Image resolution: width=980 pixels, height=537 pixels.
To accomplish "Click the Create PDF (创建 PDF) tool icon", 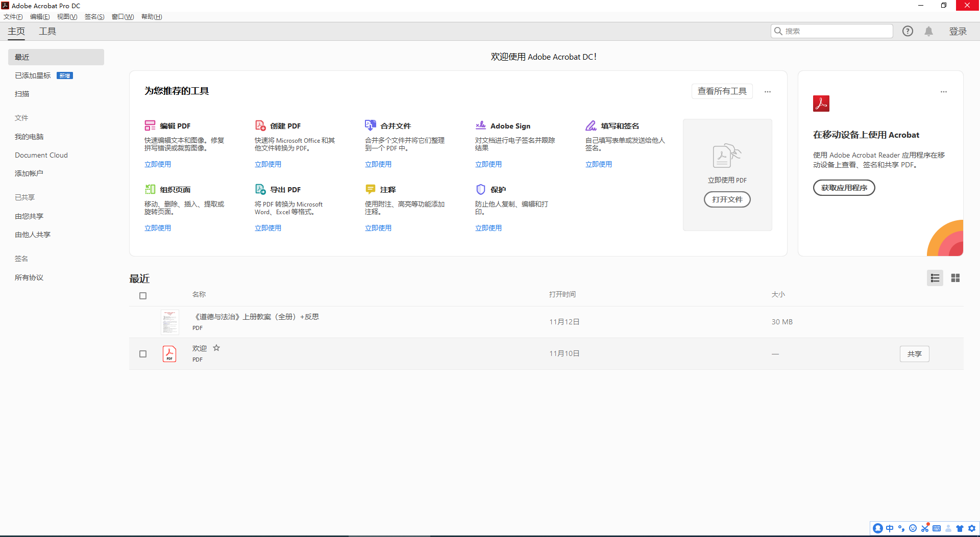I will coord(260,125).
